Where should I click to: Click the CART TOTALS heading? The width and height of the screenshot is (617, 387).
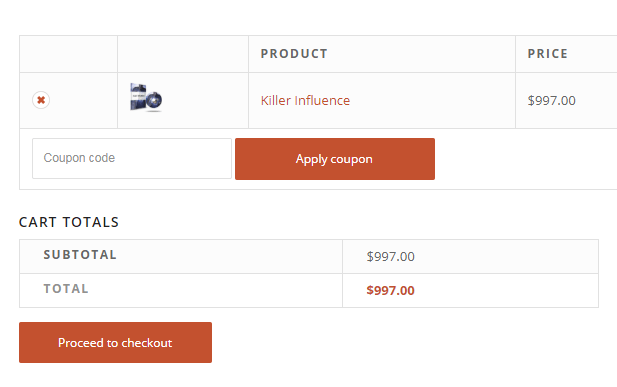(x=69, y=222)
